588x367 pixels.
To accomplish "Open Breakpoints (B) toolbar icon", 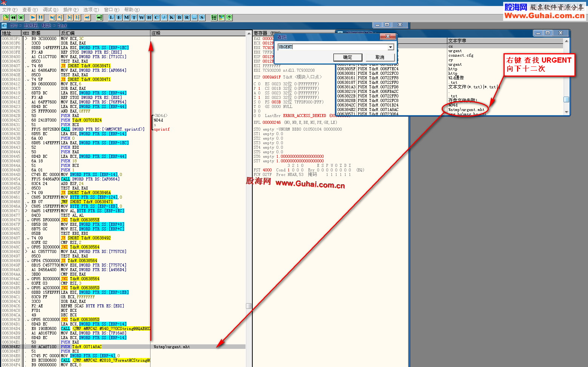I will pyautogui.click(x=180, y=17).
